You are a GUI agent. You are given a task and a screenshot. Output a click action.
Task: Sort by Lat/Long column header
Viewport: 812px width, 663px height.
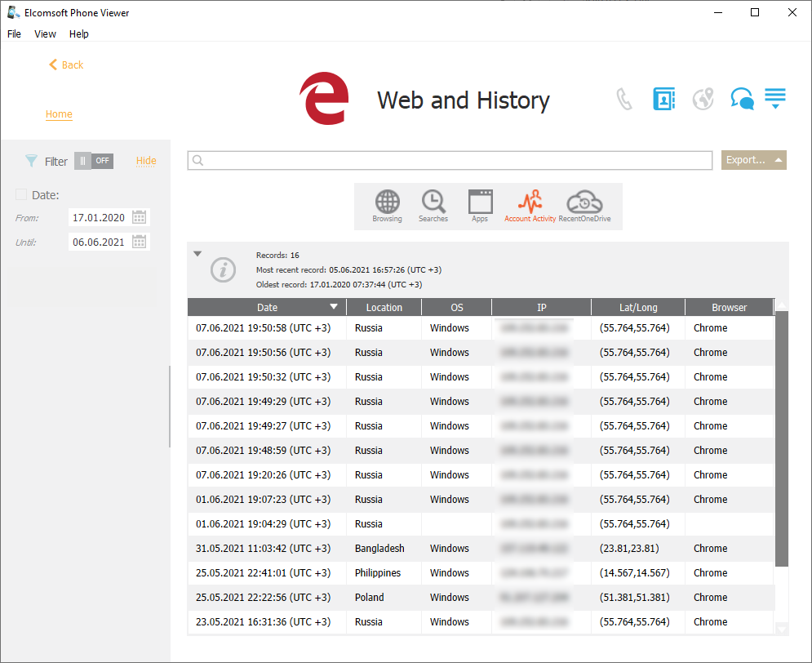click(638, 307)
